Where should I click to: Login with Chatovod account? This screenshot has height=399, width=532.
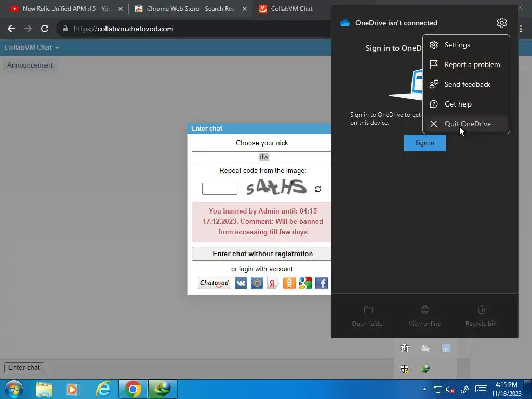214,283
